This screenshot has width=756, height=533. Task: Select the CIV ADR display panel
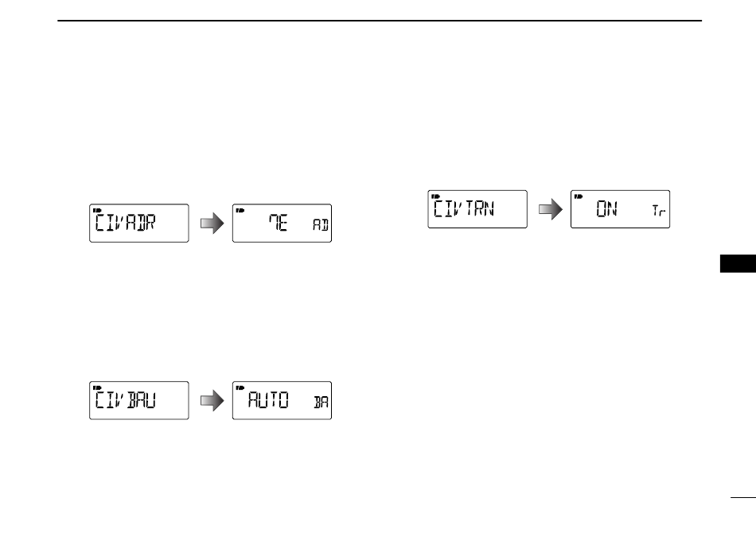click(x=138, y=223)
